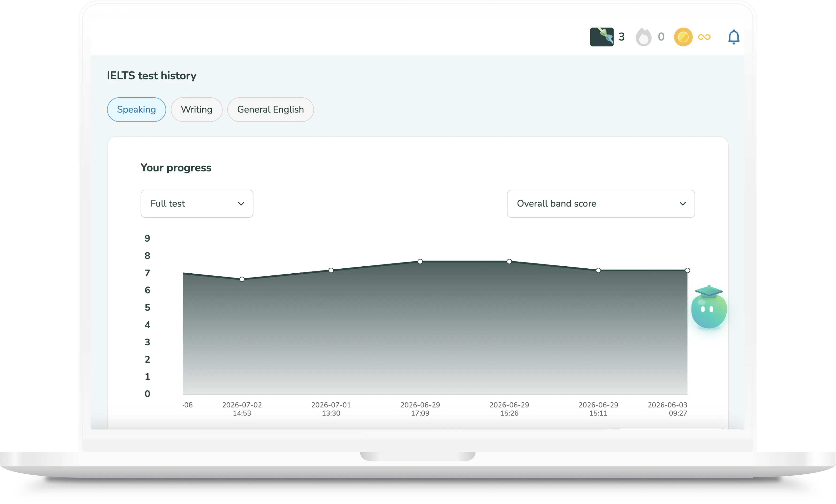Click the y-axis label '0'
This screenshot has height=504, width=836.
(147, 394)
